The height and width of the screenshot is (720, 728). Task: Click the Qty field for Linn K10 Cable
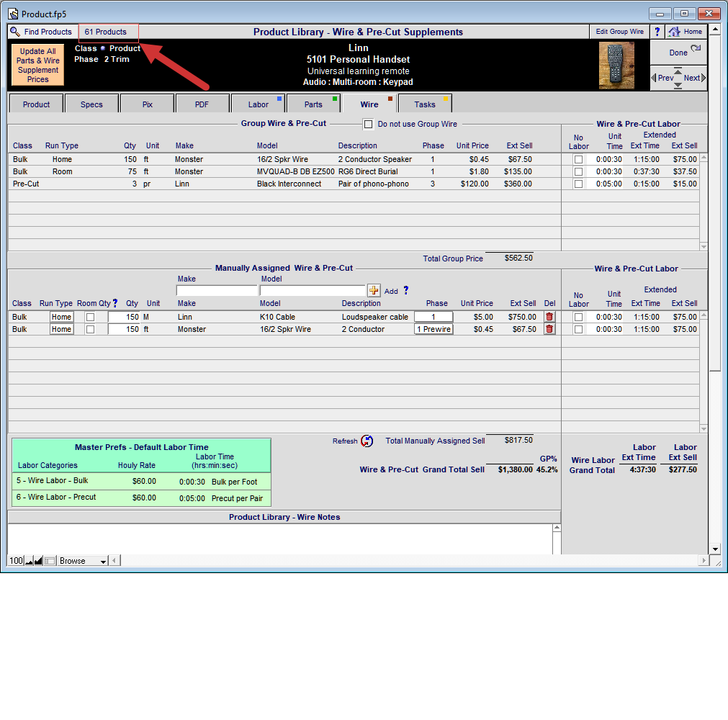click(x=124, y=317)
